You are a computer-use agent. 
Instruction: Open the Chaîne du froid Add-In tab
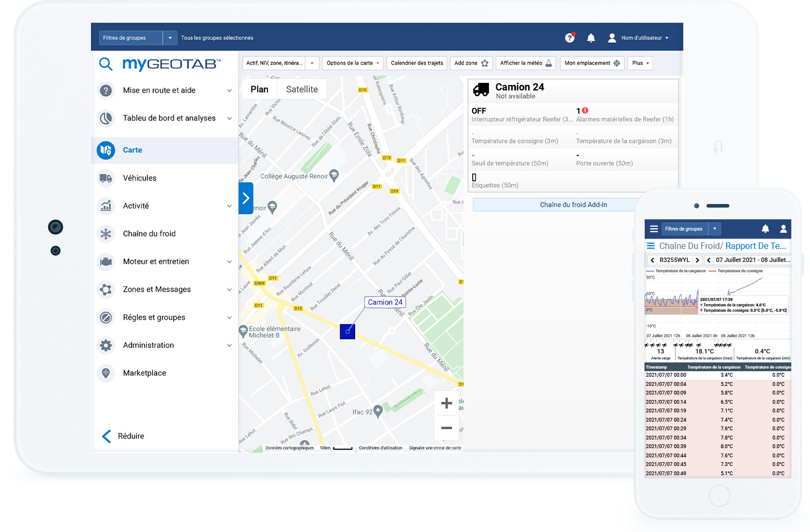click(573, 205)
